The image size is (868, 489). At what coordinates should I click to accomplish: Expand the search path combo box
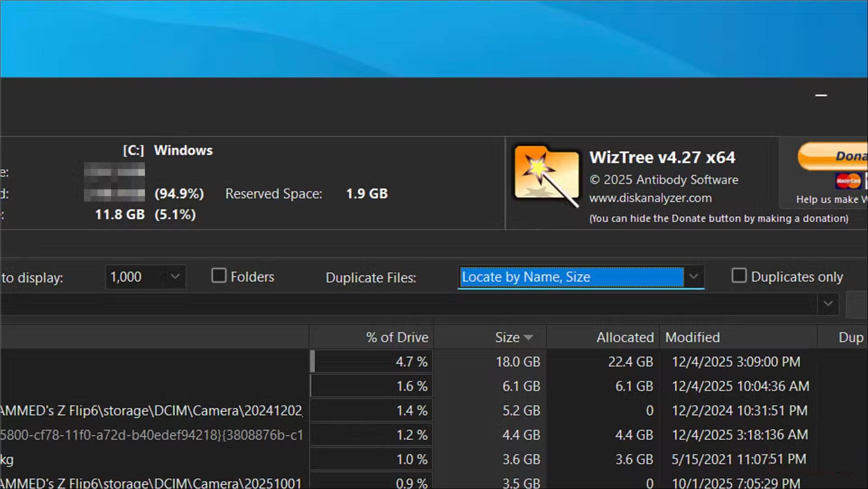[x=828, y=304]
